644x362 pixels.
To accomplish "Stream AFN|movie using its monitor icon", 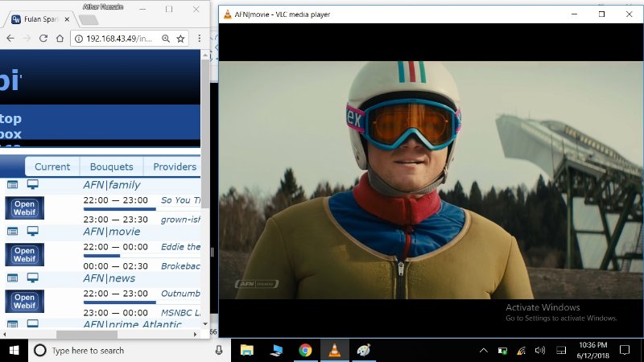I will point(32,232).
